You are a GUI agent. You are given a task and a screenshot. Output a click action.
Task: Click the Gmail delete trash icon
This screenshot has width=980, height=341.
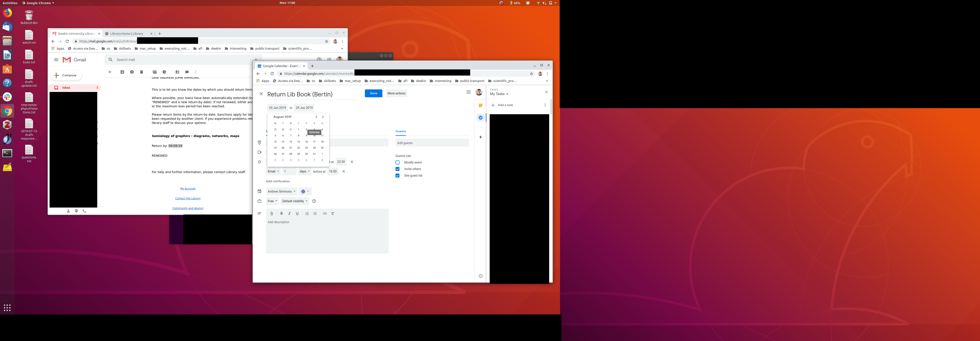click(x=142, y=72)
